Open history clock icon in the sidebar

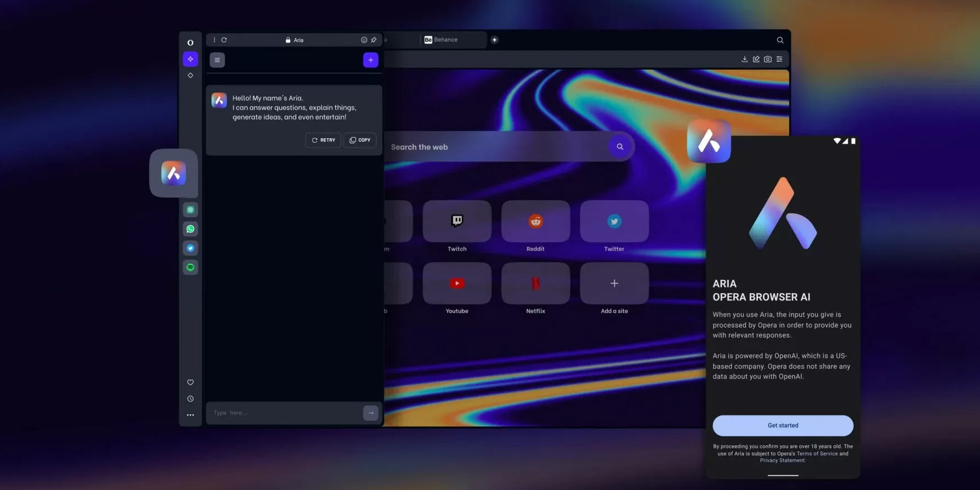190,399
